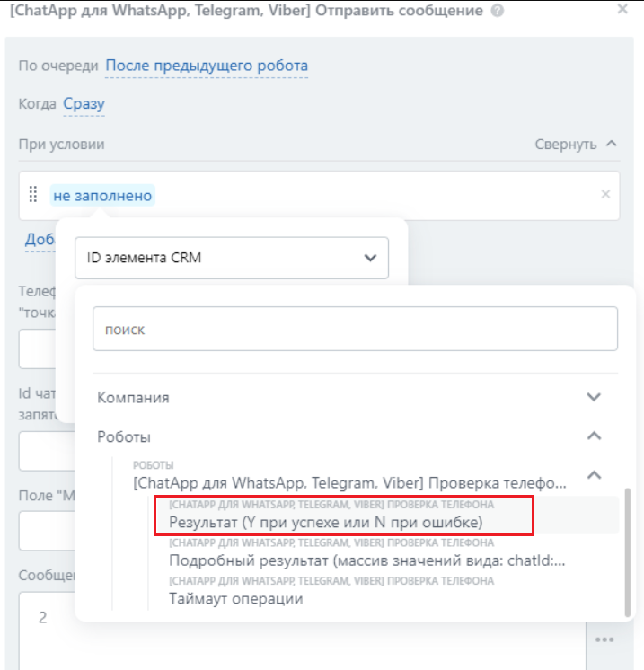Image resolution: width=644 pixels, height=670 pixels.
Task: Remove the condition with the X icon
Action: (605, 194)
